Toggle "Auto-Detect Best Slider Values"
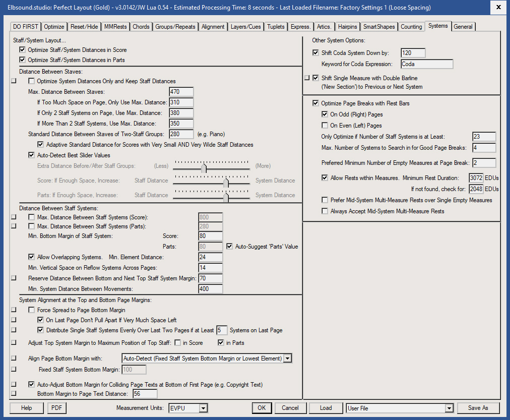 [31, 155]
